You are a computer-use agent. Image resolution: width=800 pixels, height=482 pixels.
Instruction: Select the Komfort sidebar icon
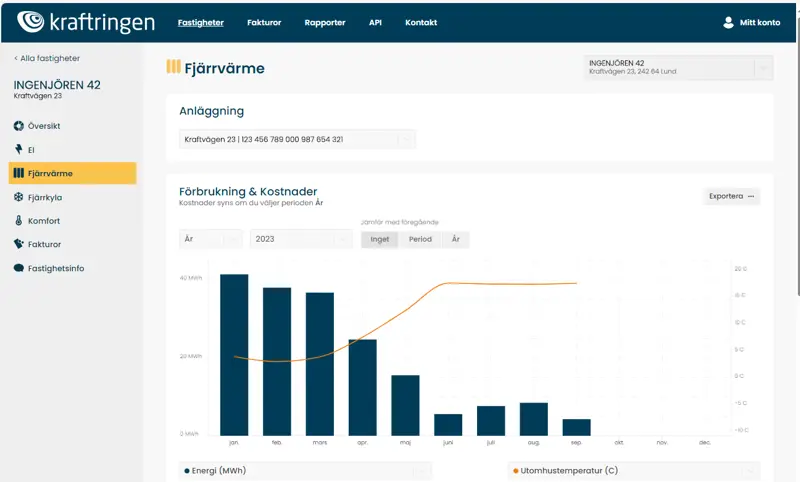click(x=18, y=221)
